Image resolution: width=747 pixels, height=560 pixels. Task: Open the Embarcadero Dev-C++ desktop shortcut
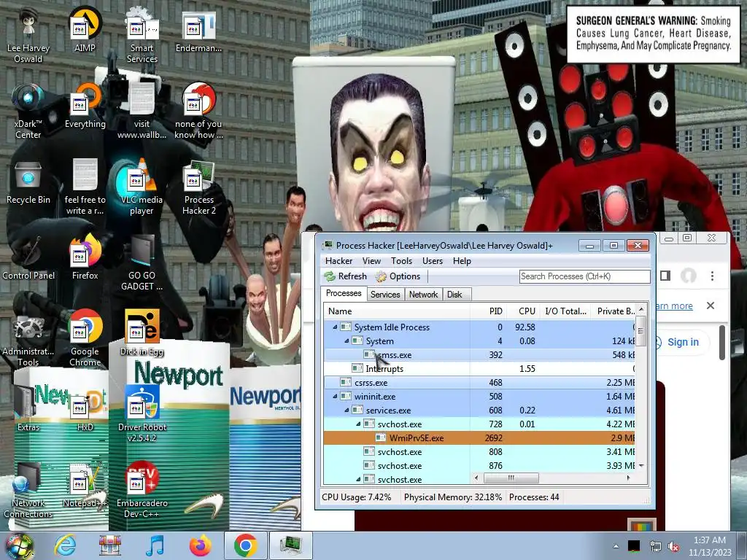[142, 491]
